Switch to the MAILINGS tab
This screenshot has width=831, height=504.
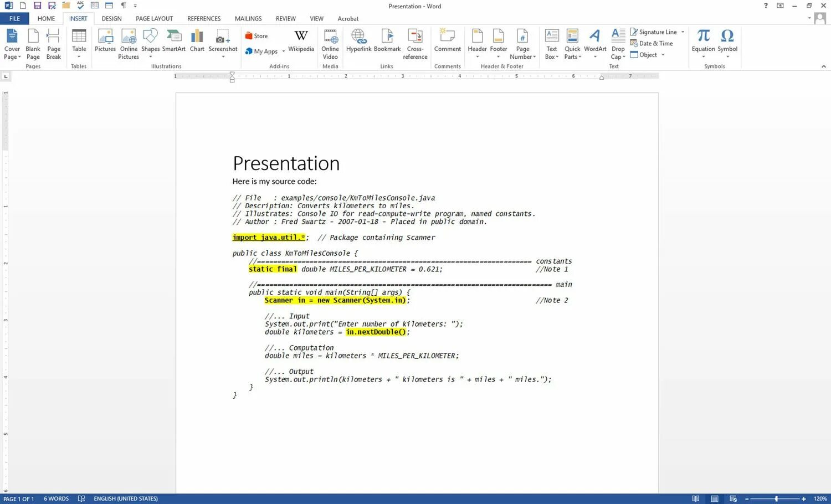pos(248,19)
